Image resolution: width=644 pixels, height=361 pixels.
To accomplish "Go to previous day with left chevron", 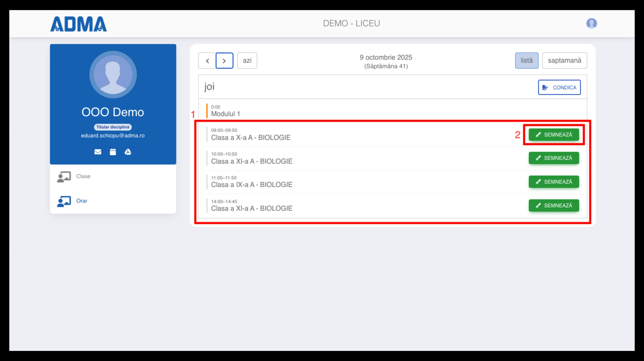I will click(x=207, y=61).
